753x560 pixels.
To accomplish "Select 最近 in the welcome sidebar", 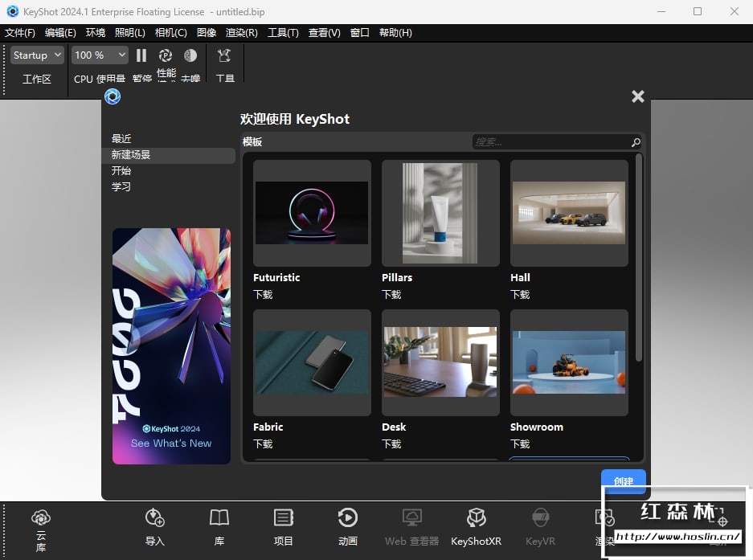I will click(121, 139).
